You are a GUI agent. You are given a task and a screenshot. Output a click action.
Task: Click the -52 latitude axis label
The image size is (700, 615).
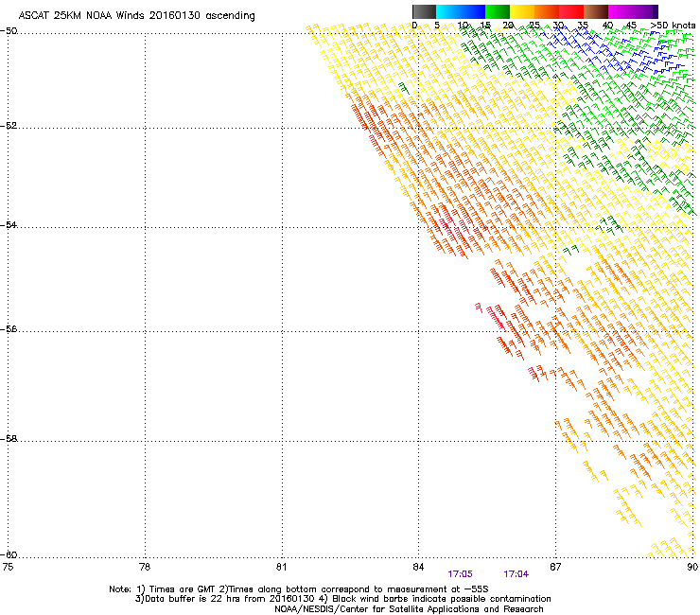click(x=9, y=126)
